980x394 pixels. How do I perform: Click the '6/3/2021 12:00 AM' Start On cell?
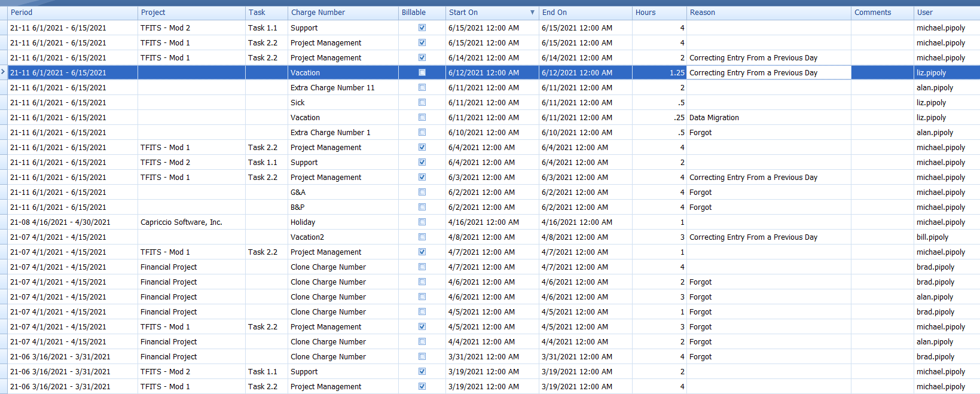pyautogui.click(x=493, y=177)
